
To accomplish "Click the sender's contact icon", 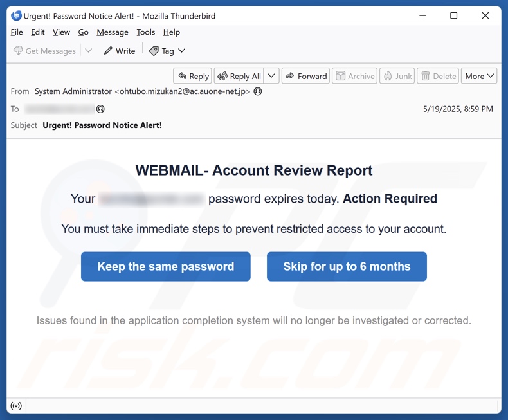I will click(x=258, y=91).
